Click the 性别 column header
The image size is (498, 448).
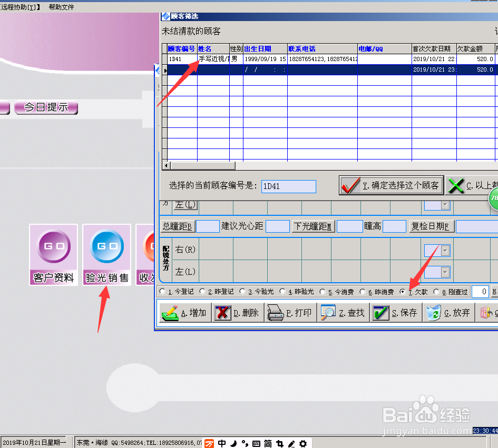click(x=236, y=49)
